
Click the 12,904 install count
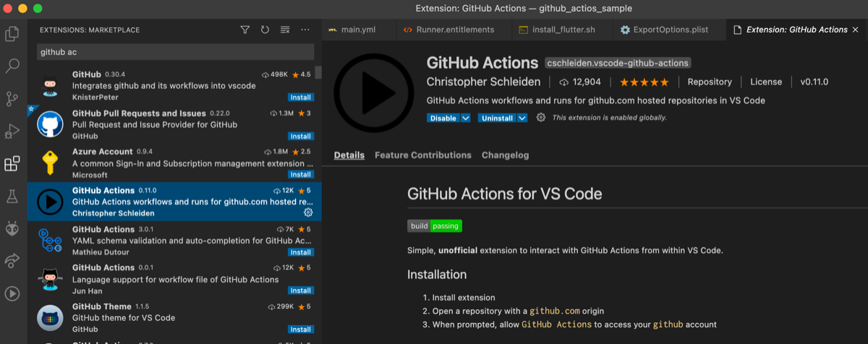tap(580, 82)
